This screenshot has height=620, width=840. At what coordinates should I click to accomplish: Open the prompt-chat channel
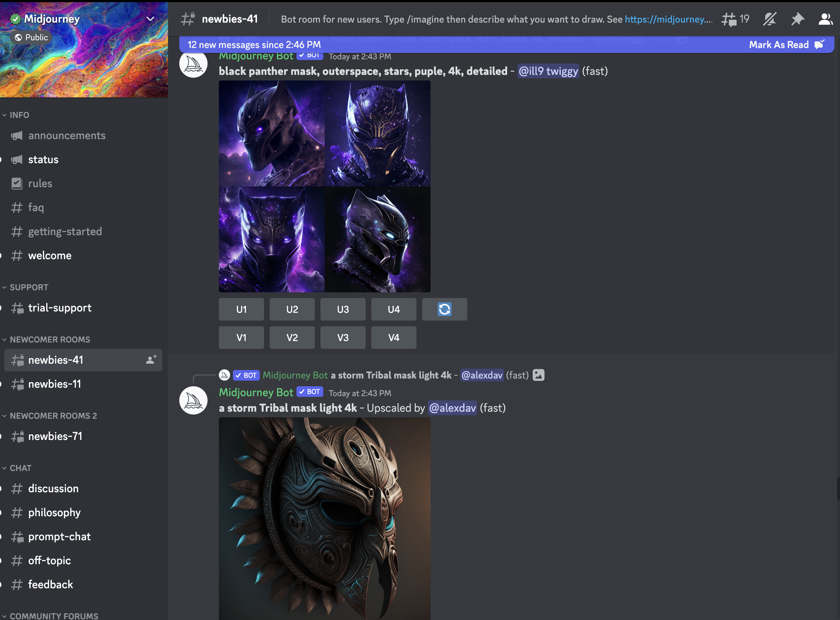(x=83, y=536)
